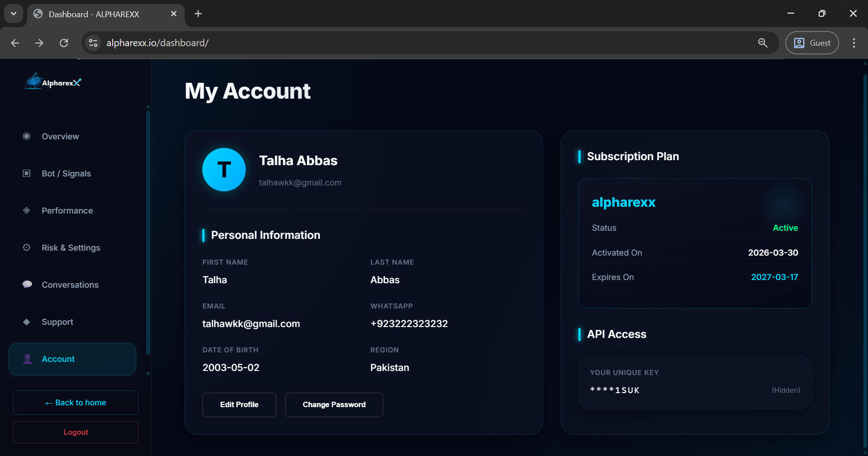The width and height of the screenshot is (868, 456).
Task: Click the Logout button
Action: tap(76, 432)
